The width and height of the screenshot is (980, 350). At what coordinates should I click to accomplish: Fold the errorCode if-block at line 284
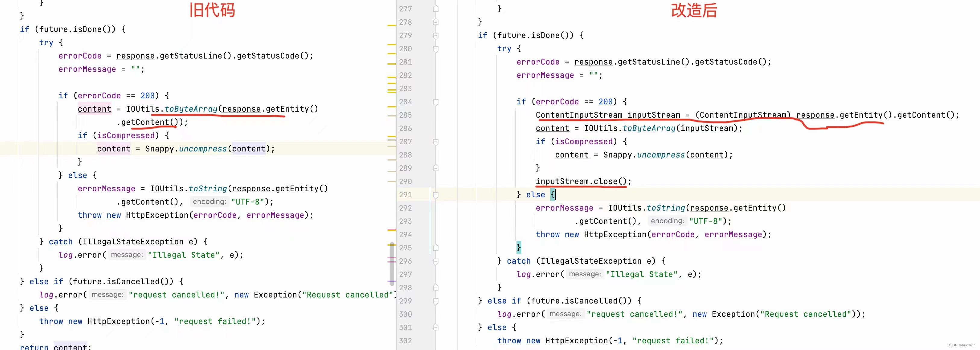(435, 102)
